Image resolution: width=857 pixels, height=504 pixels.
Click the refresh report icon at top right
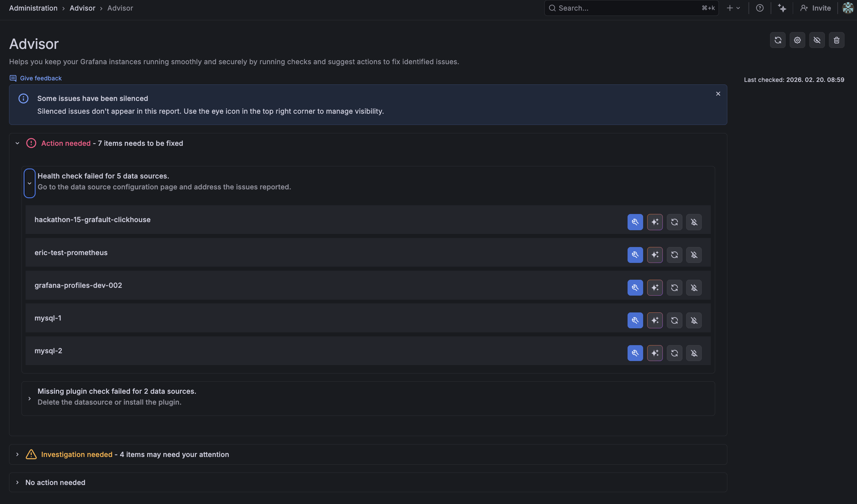tap(778, 40)
